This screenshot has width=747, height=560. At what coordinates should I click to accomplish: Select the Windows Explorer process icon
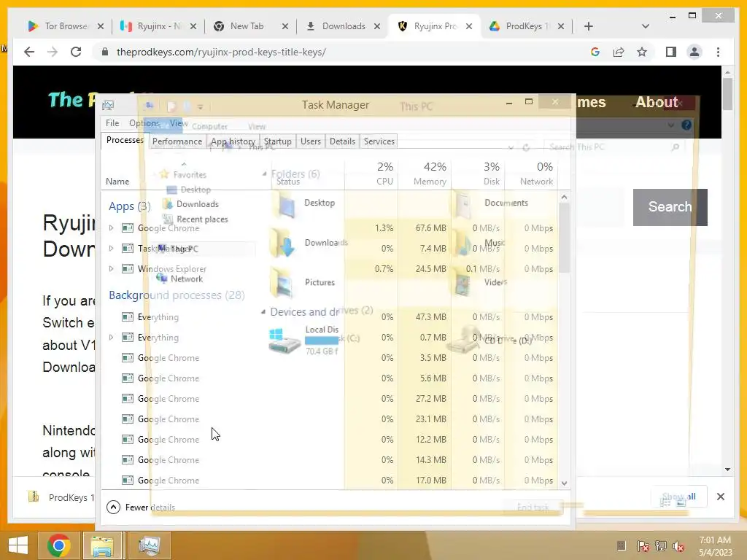coord(127,268)
